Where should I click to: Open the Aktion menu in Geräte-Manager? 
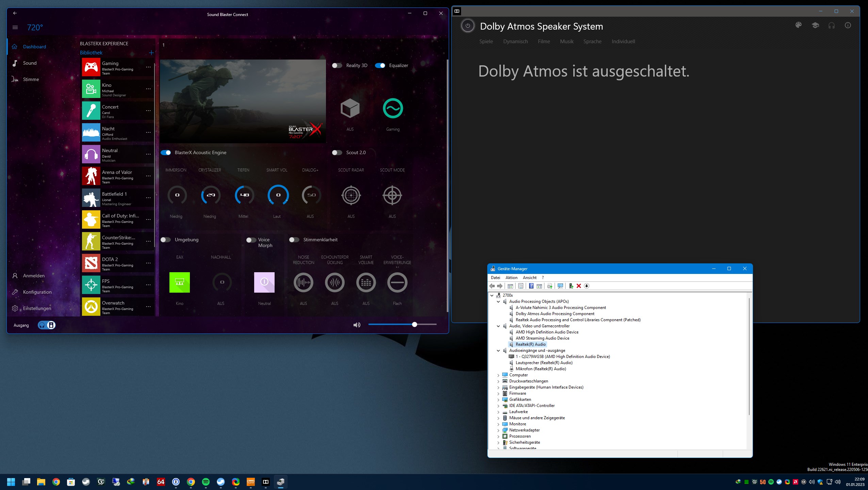coord(511,278)
